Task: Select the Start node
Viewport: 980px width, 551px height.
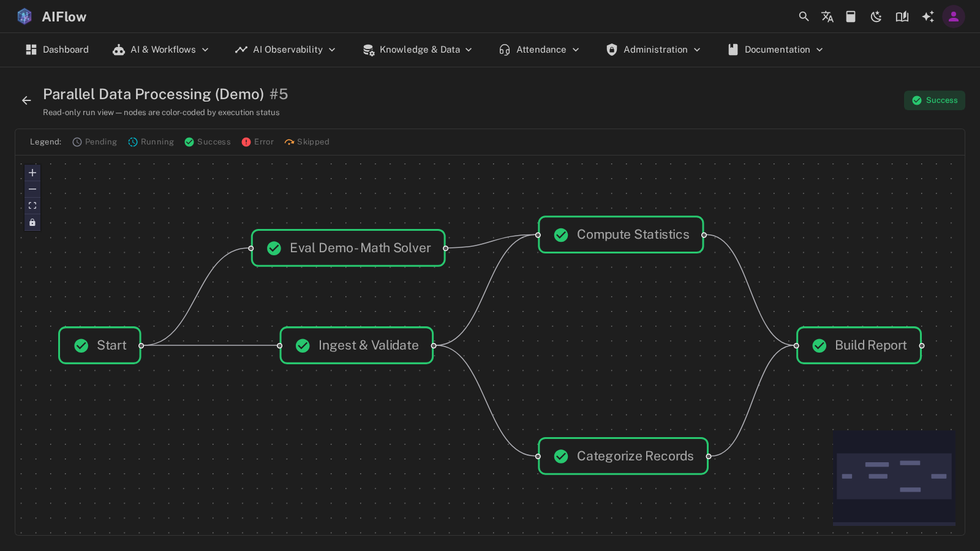Action: [x=100, y=345]
